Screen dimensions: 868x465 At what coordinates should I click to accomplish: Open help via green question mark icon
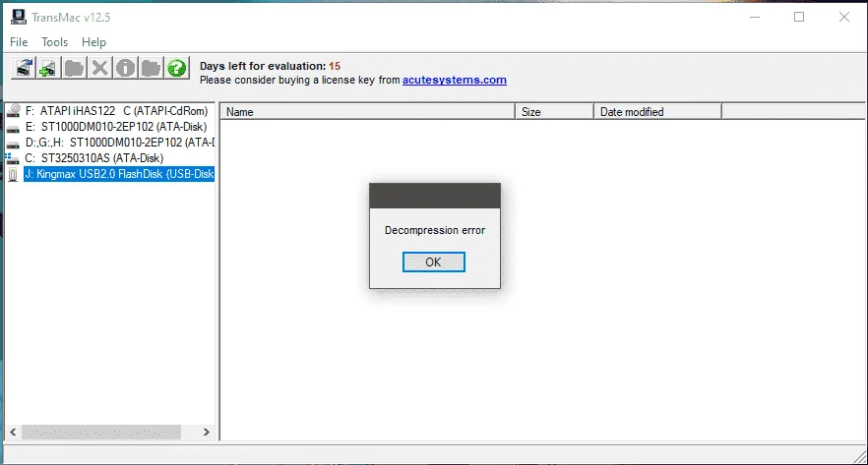(x=176, y=68)
